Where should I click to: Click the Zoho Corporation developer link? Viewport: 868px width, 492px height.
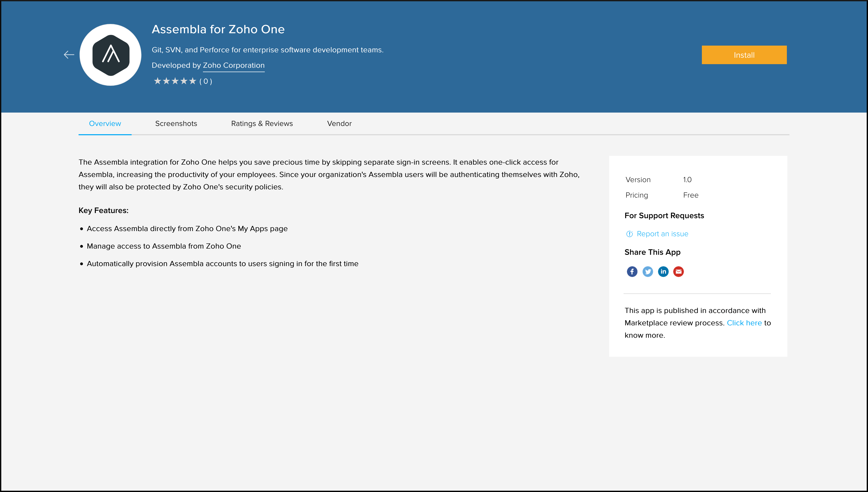(233, 65)
